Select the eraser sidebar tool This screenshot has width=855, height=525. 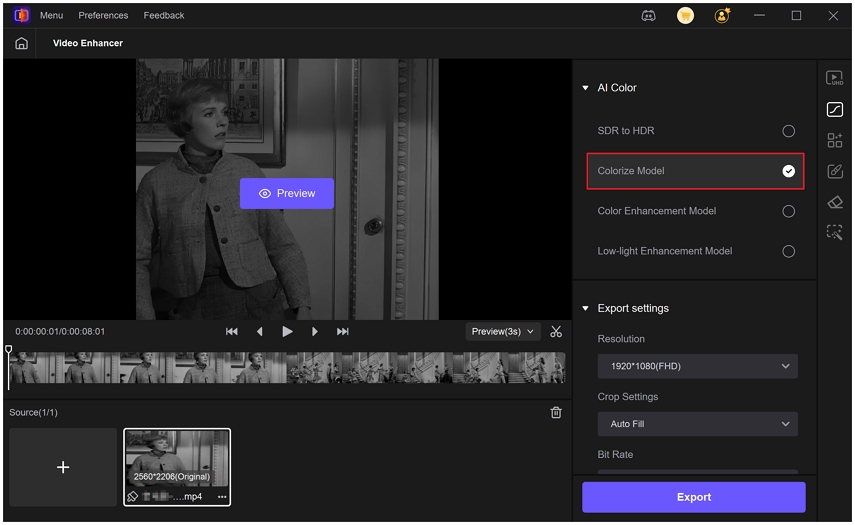point(834,202)
